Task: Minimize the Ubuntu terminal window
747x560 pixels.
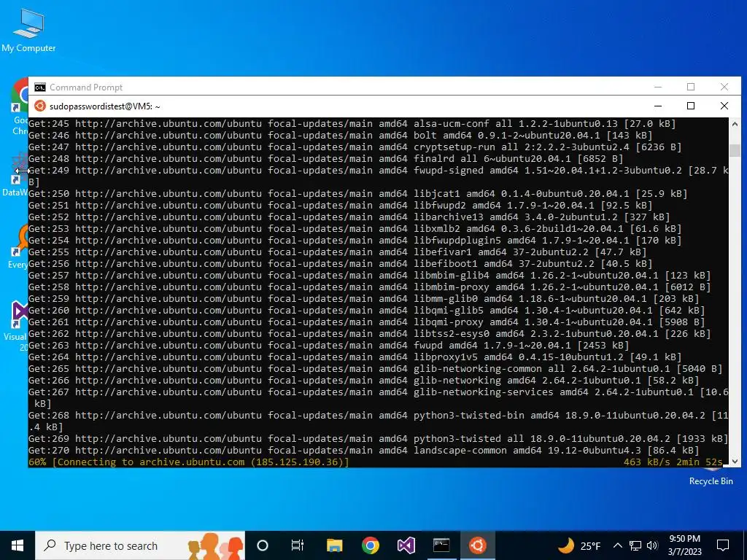Action: 658,106
